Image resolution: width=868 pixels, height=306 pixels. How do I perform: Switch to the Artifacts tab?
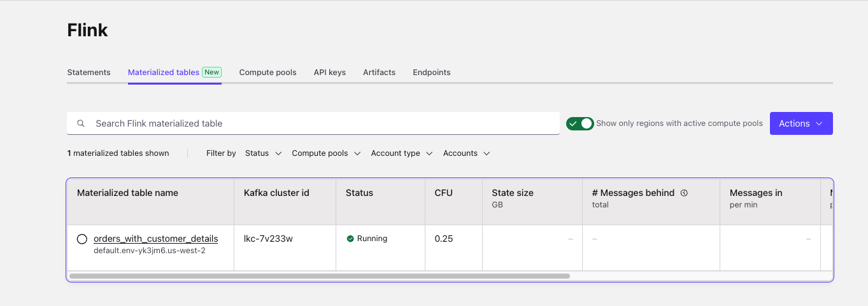pyautogui.click(x=379, y=73)
